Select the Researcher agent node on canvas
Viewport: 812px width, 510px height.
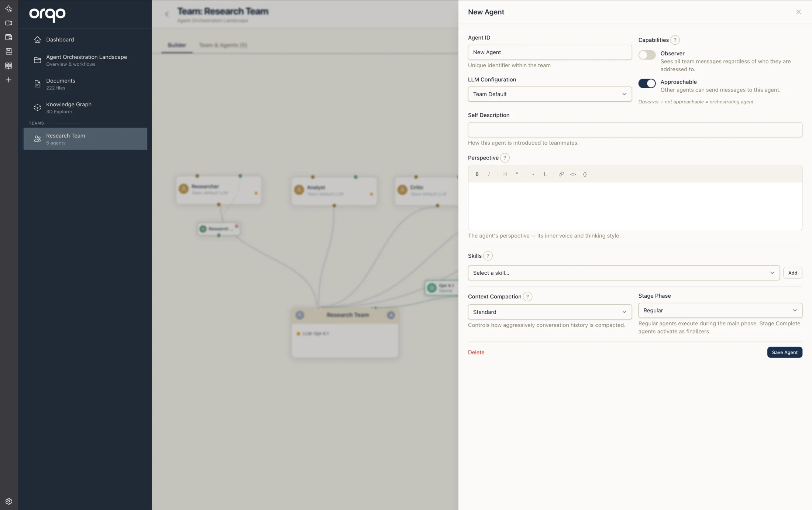[219, 190]
